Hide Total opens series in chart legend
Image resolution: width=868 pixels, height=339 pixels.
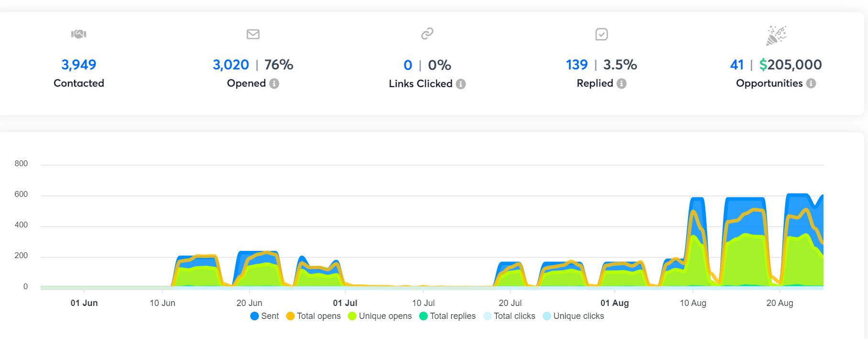pyautogui.click(x=313, y=316)
